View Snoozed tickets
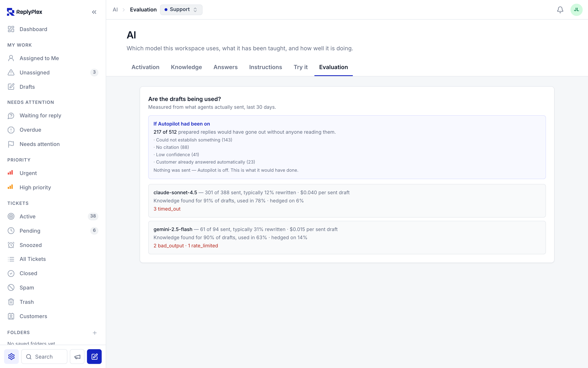 [x=53, y=245]
